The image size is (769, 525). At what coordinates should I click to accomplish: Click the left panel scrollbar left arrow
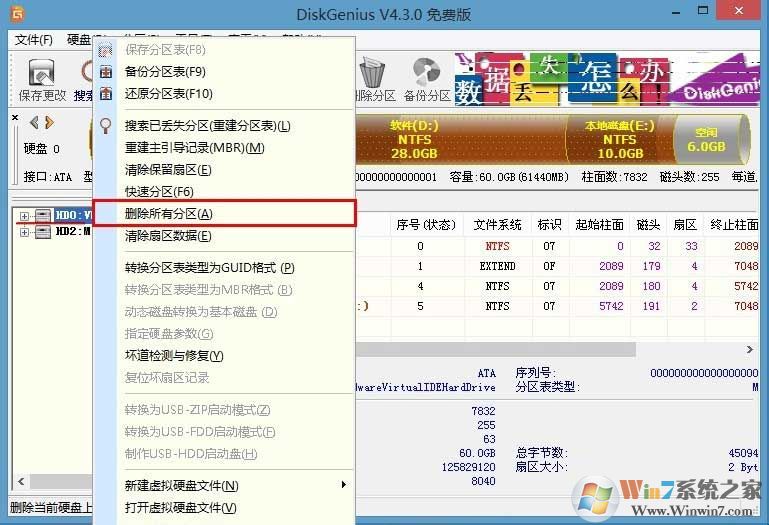tap(21, 481)
